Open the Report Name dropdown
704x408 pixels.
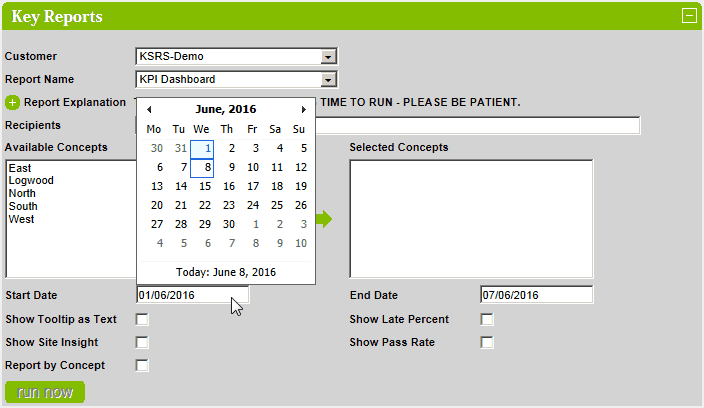point(328,80)
